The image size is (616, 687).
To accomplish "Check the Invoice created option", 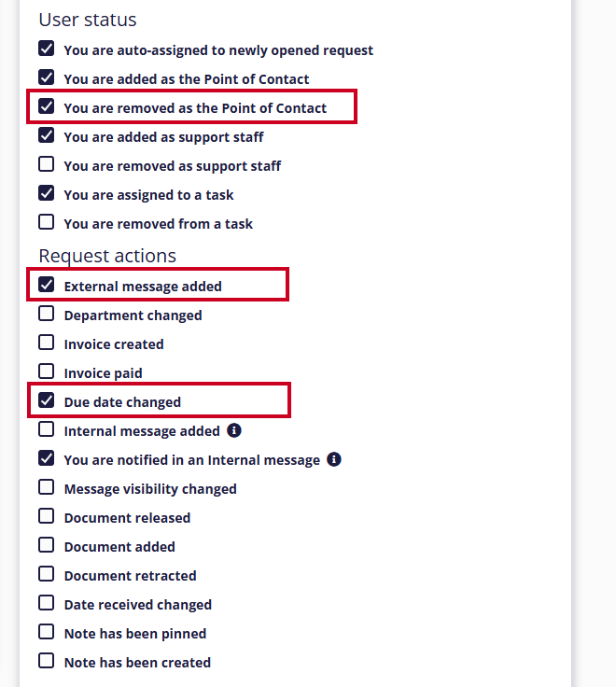I will [x=46, y=343].
